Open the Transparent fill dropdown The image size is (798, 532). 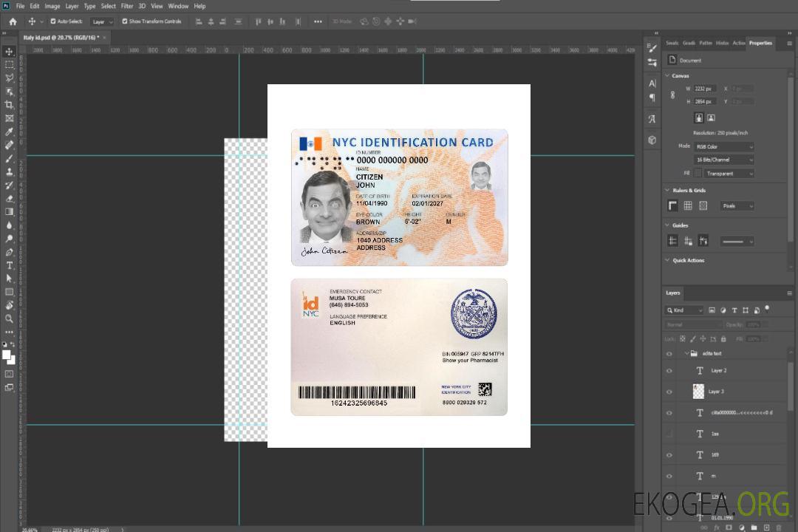tap(729, 174)
